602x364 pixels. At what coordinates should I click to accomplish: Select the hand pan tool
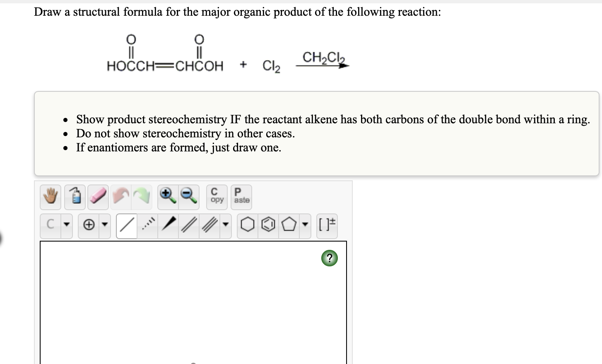(50, 197)
